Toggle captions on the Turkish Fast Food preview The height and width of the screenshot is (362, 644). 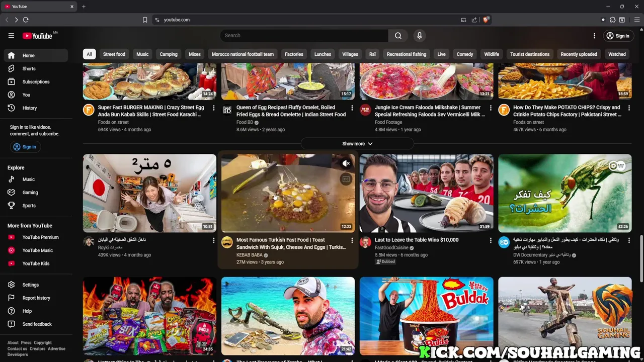click(346, 179)
